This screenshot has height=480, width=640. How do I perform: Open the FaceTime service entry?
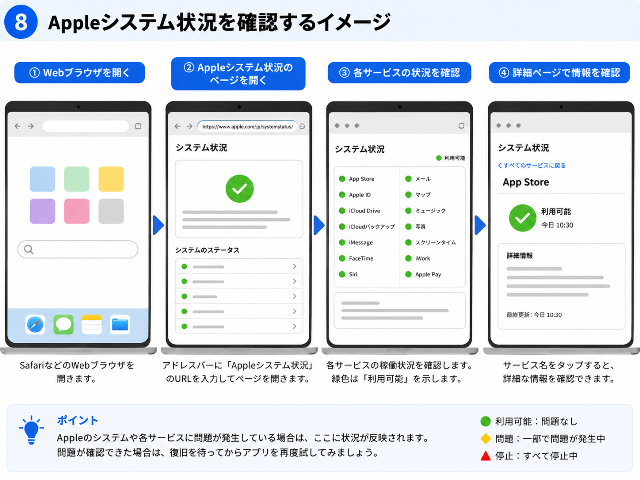[x=356, y=258]
